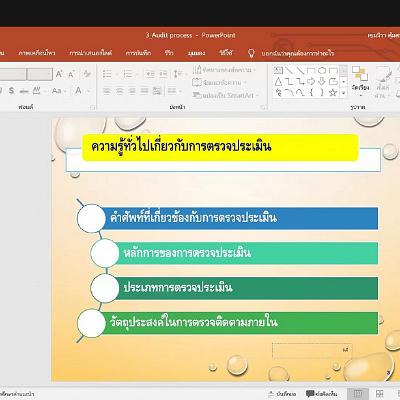Select the first straight line shape
The image size is (400, 400).
click(x=289, y=70)
